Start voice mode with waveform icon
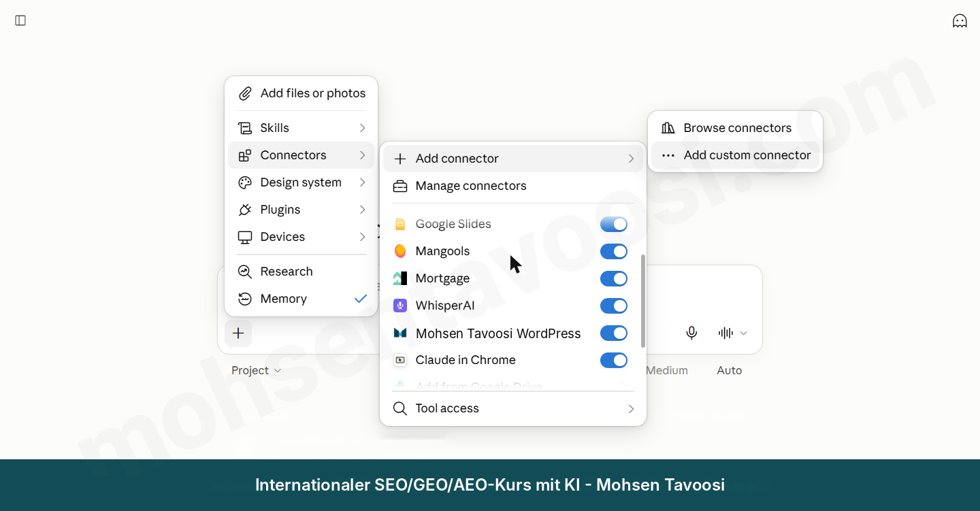980x511 pixels. click(726, 333)
